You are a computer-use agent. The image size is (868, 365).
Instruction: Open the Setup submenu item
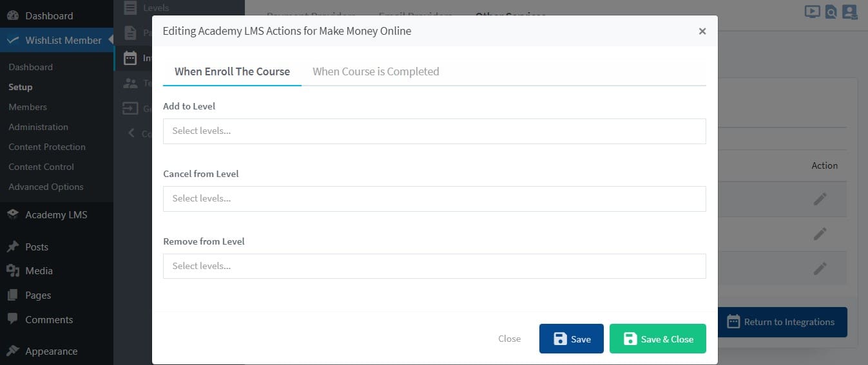[x=20, y=87]
